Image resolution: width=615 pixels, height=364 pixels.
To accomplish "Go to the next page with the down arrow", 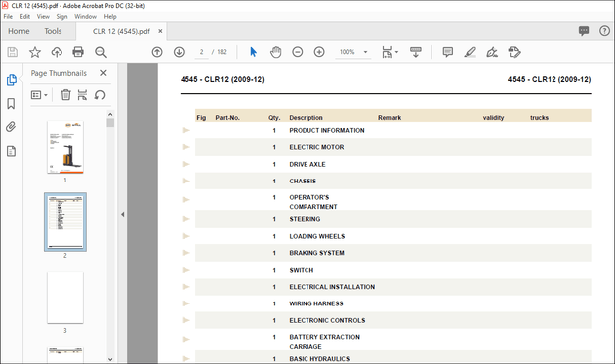I will (x=179, y=52).
